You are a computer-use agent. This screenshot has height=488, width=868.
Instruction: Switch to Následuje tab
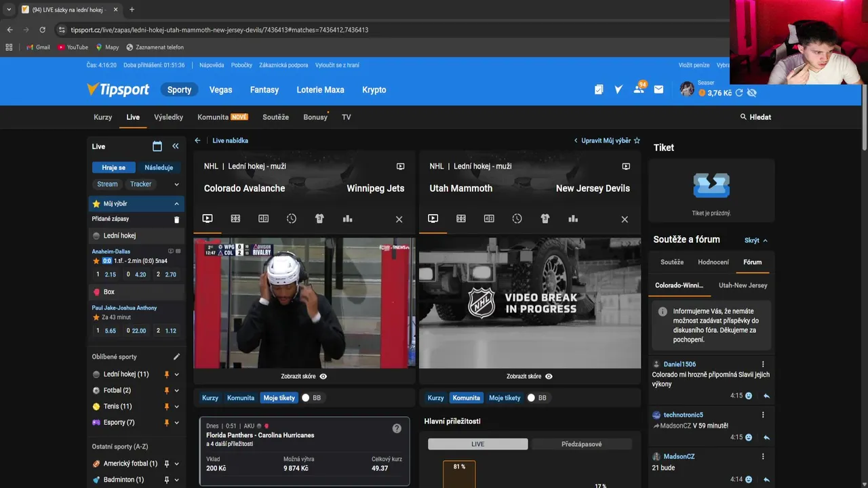(159, 167)
